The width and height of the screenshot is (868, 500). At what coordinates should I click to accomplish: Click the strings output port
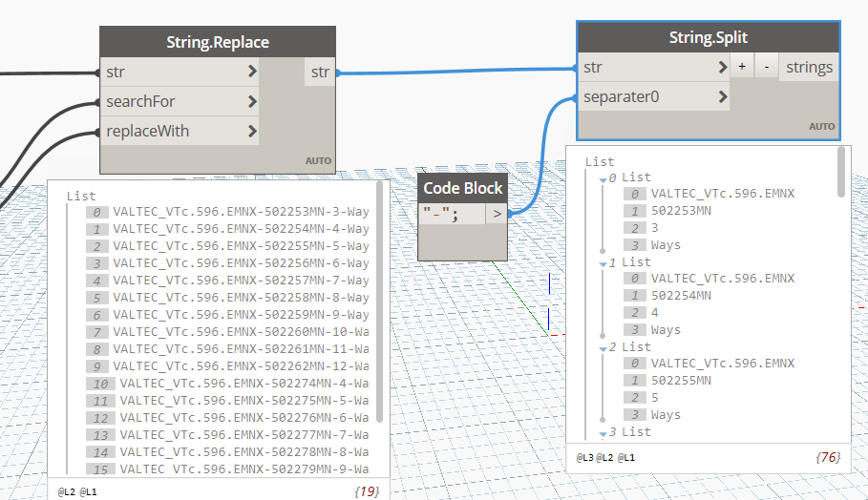(809, 67)
